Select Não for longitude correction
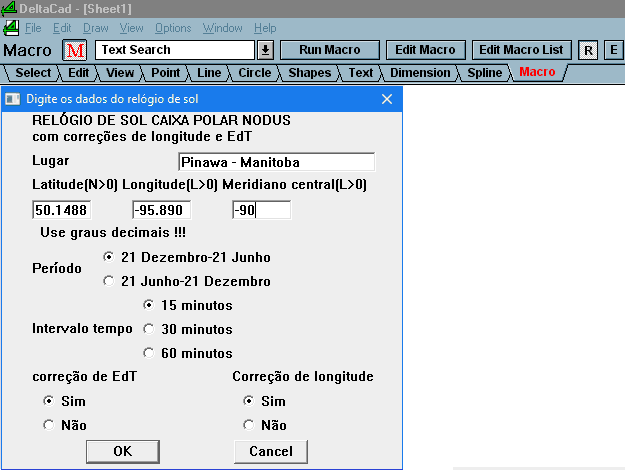 249,424
